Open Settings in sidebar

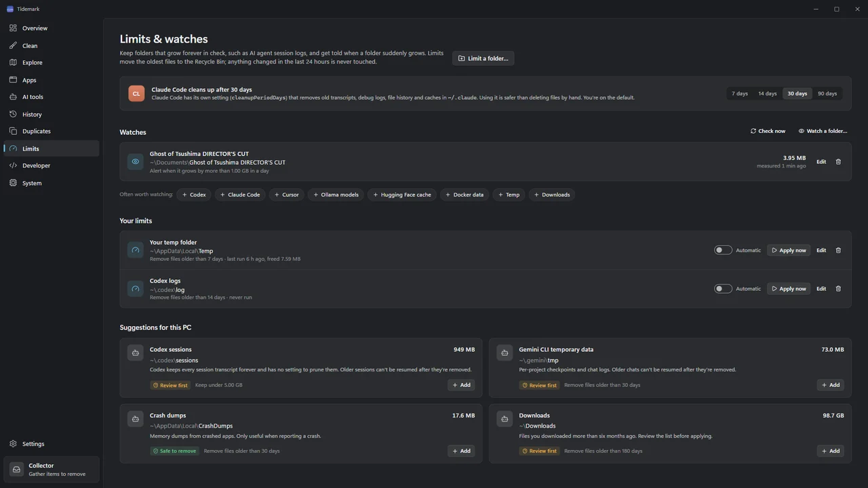pos(52,444)
